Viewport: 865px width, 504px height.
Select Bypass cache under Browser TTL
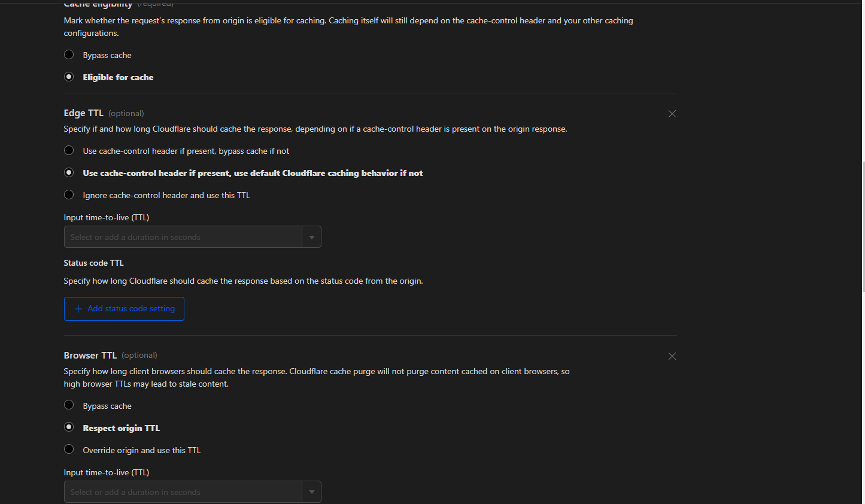pyautogui.click(x=69, y=405)
